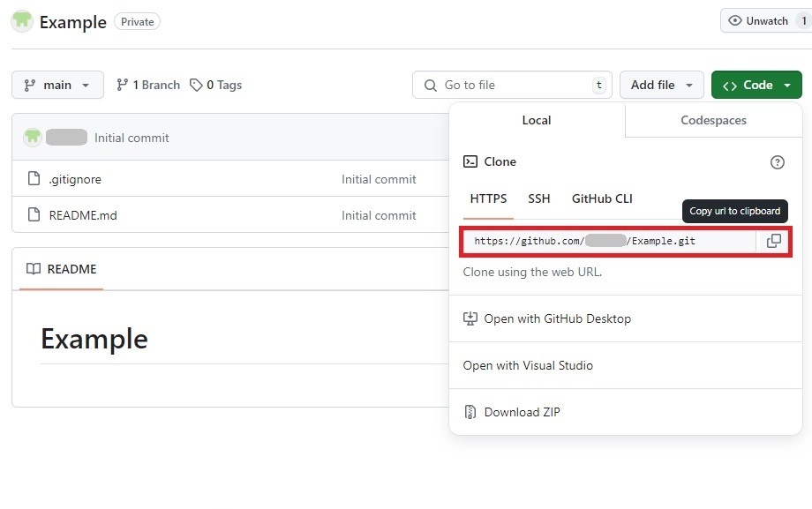Click the .gitignore file icon
Screen dimensions: 812x509
[34, 179]
